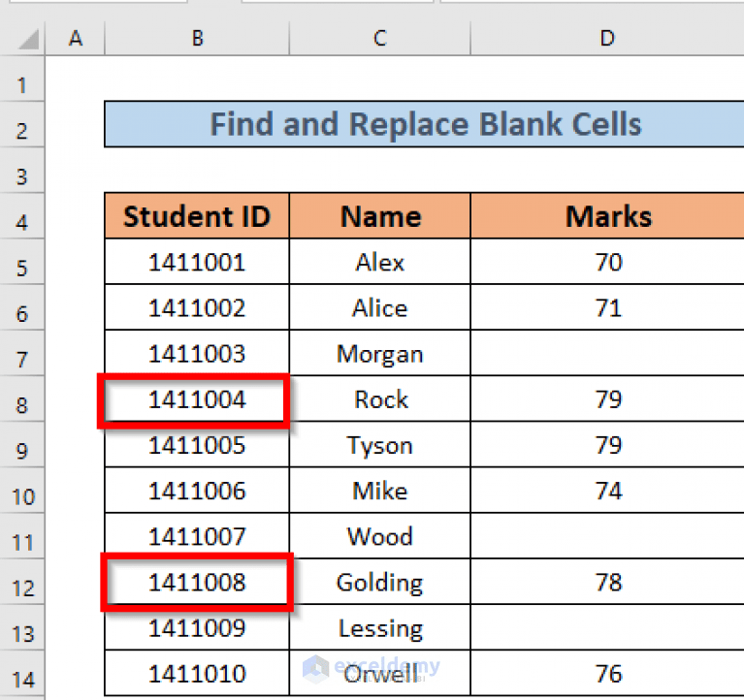
Task: Select the 'Alex' name cell
Action: coord(379,262)
